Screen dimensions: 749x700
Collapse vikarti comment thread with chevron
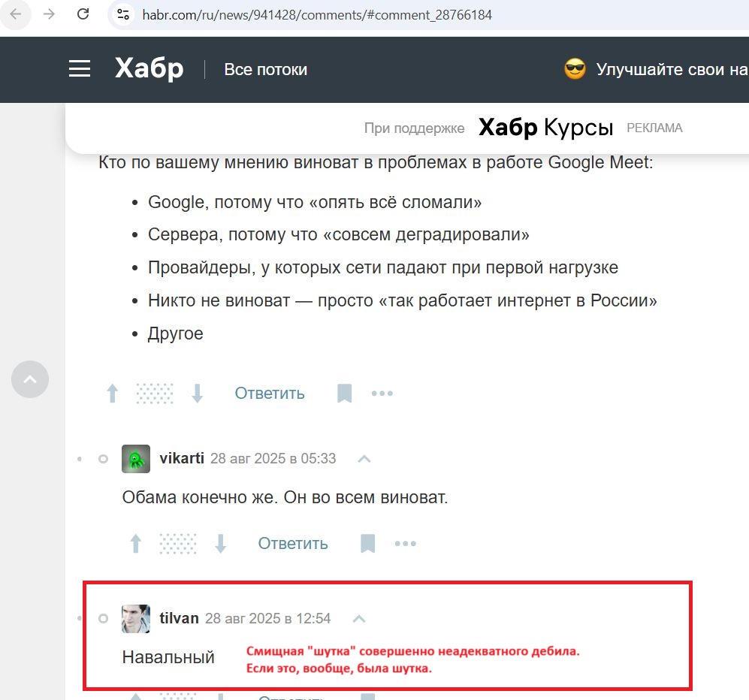(364, 459)
